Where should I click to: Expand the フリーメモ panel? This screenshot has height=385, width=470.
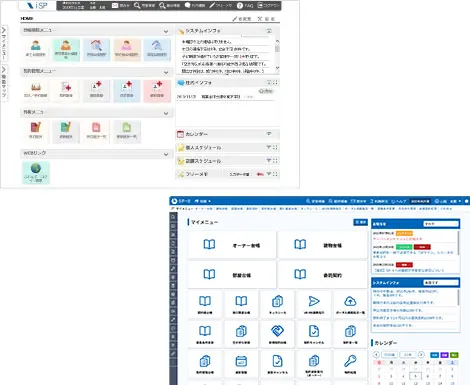[269, 174]
